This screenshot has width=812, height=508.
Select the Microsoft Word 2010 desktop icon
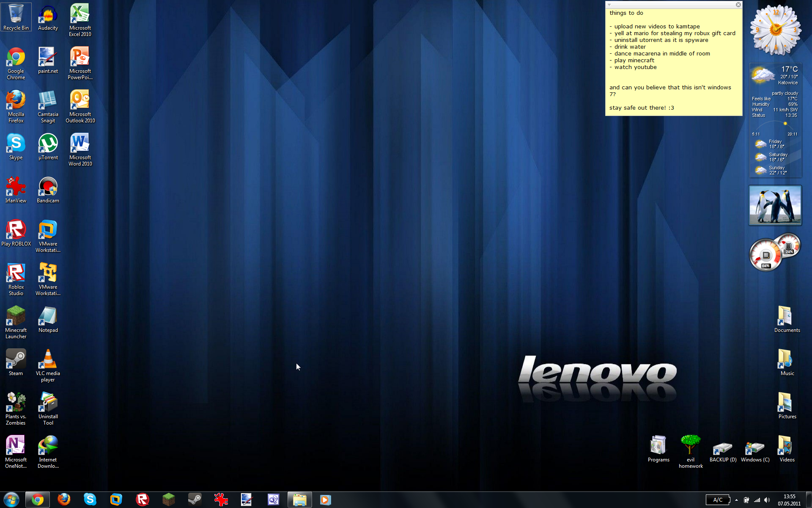[80, 149]
